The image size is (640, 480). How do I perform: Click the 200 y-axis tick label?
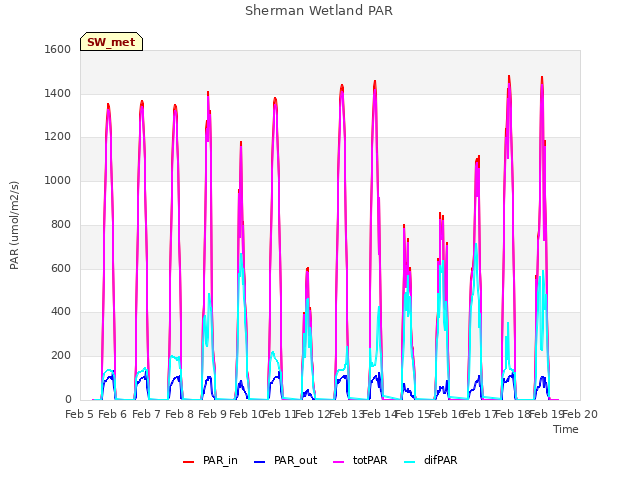coord(61,356)
